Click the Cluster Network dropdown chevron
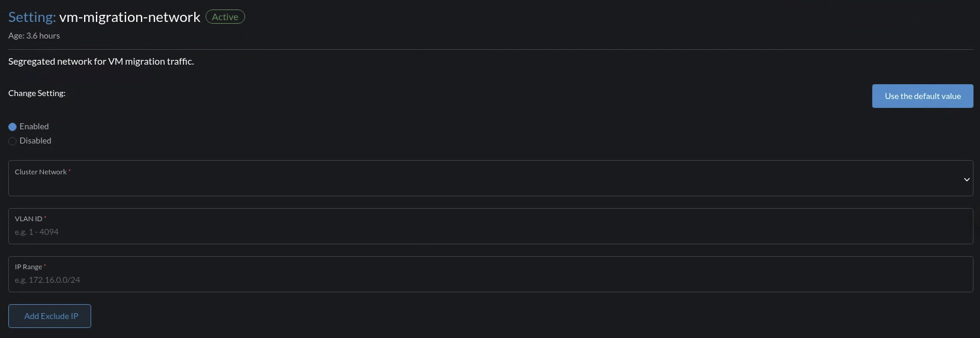The height and width of the screenshot is (338, 980). (x=966, y=179)
